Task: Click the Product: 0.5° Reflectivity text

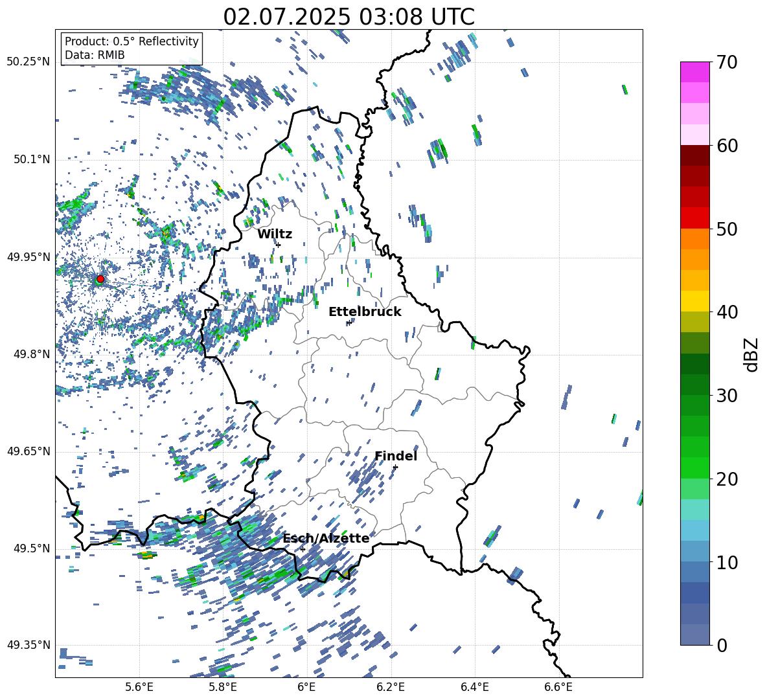Action: 132,41
